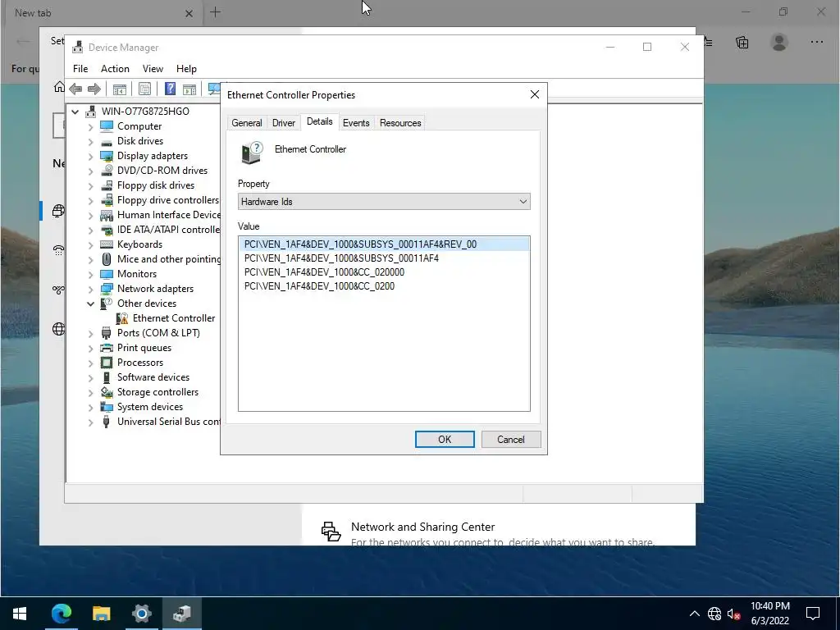Click the Forward arrow in Device Manager toolbar

94,89
